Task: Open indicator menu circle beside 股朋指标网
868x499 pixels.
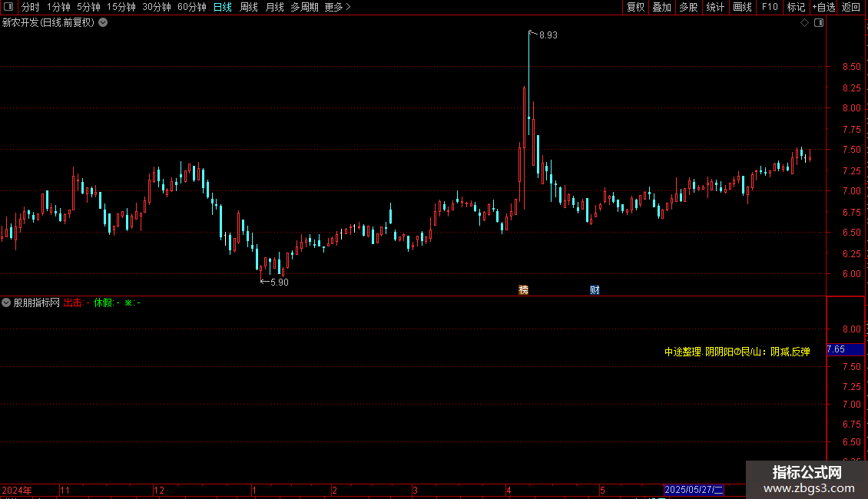Action: point(6,302)
